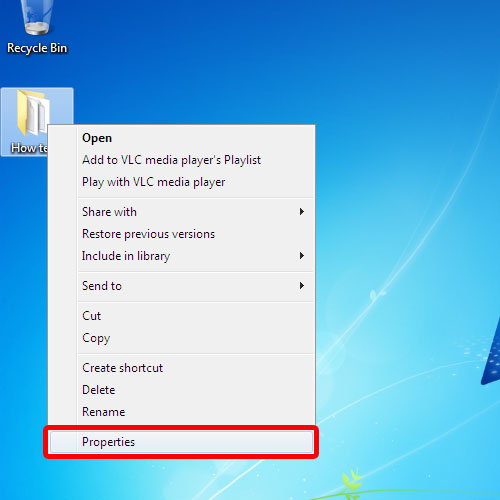The height and width of the screenshot is (500, 500).
Task: Choose Rename from the context menu
Action: tap(181, 412)
